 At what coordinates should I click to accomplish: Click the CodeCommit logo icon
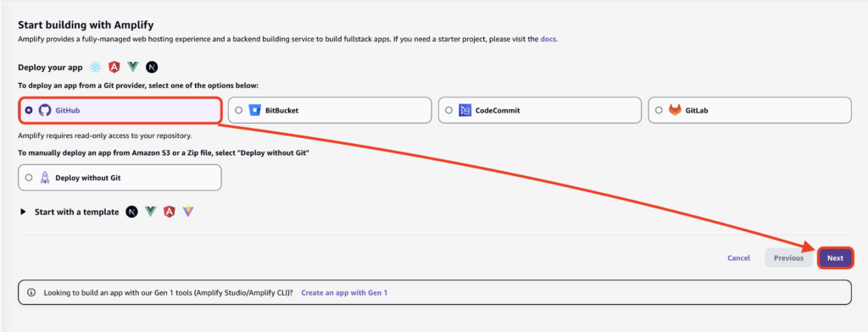pos(465,110)
